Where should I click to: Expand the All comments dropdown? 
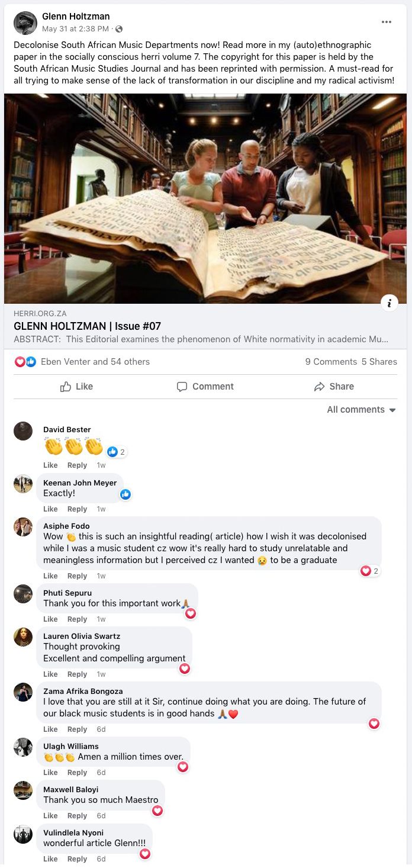click(x=362, y=410)
